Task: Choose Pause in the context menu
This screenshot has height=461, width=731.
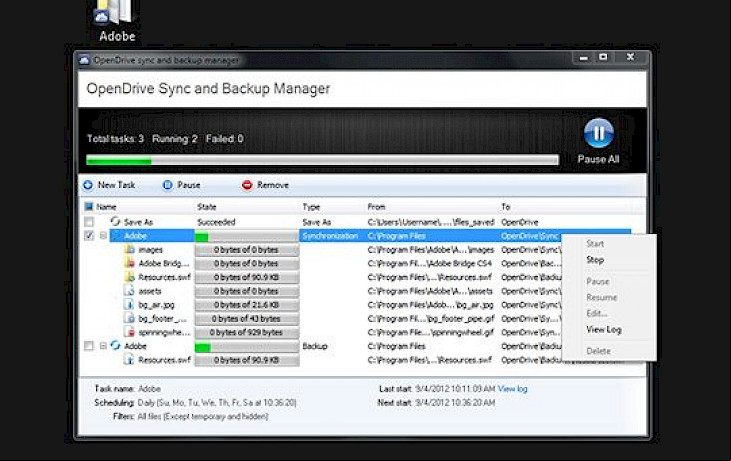Action: pos(598,282)
